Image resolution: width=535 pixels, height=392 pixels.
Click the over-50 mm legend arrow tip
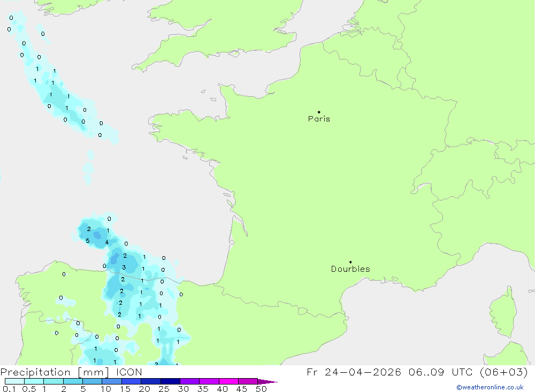(x=268, y=381)
